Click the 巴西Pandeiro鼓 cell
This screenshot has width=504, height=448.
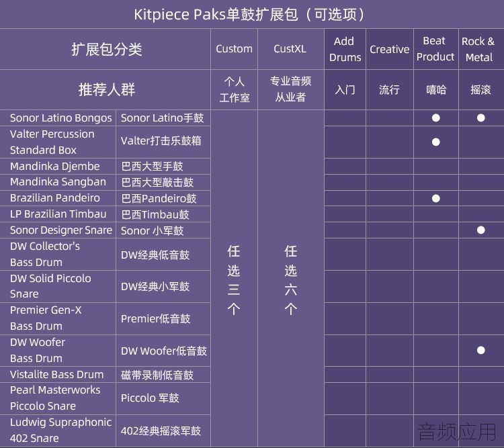click(x=163, y=198)
